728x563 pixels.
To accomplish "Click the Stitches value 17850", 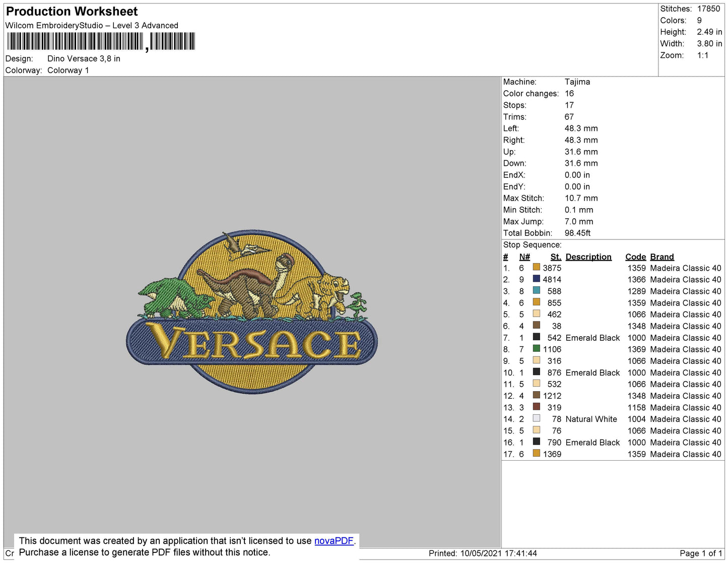I will point(708,9).
